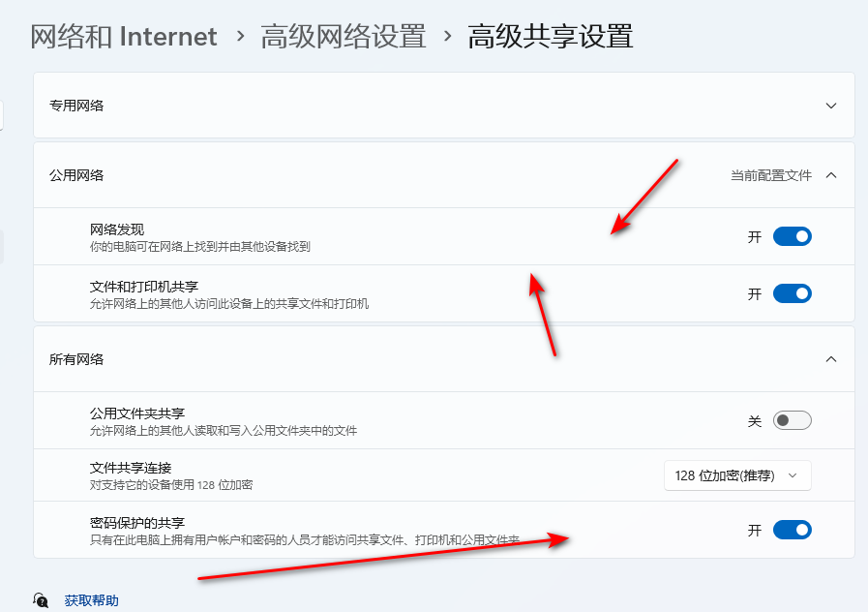Go back to 网络和 Internet breadcrumb
This screenshot has width=868, height=612.
124,37
